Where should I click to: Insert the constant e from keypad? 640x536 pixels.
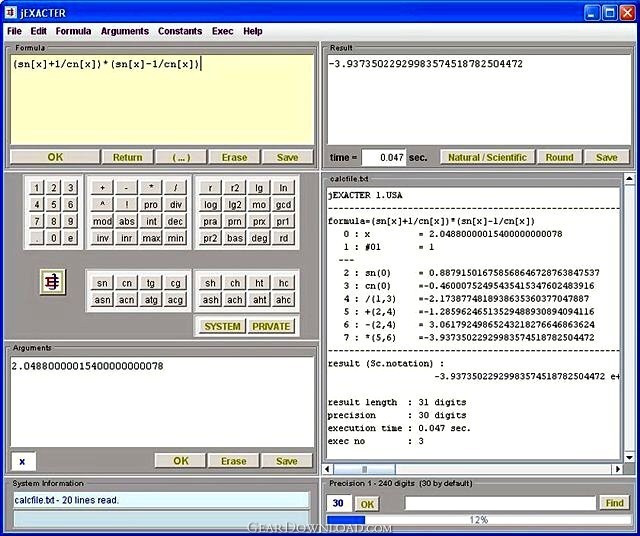70,238
